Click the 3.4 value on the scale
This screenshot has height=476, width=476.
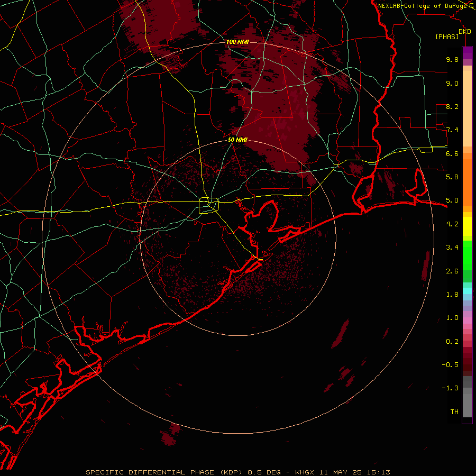[452, 248]
